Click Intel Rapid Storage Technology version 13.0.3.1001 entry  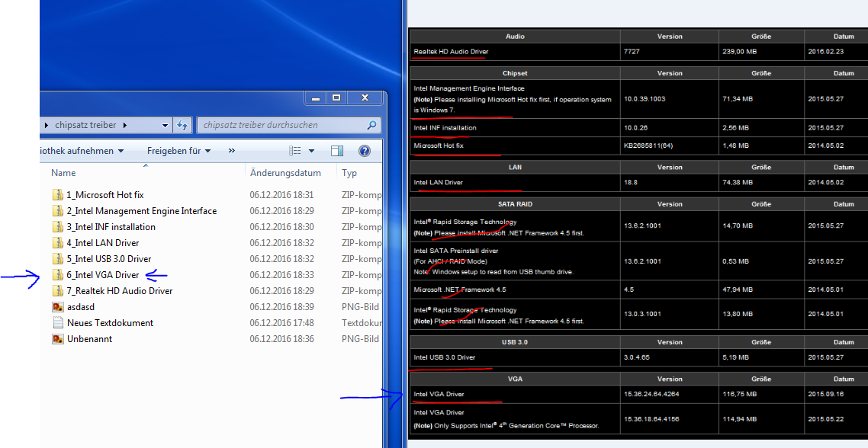[465, 310]
